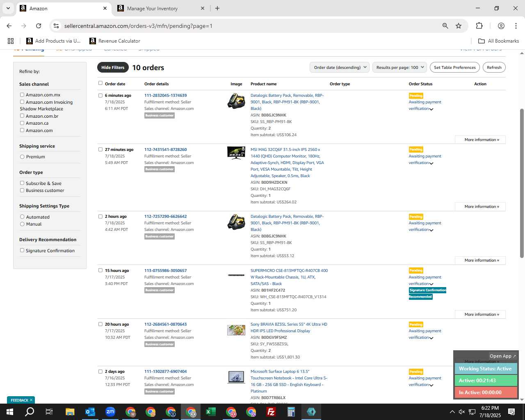Open the Chrome three-dot menu
The height and width of the screenshot is (420, 525).
click(516, 26)
